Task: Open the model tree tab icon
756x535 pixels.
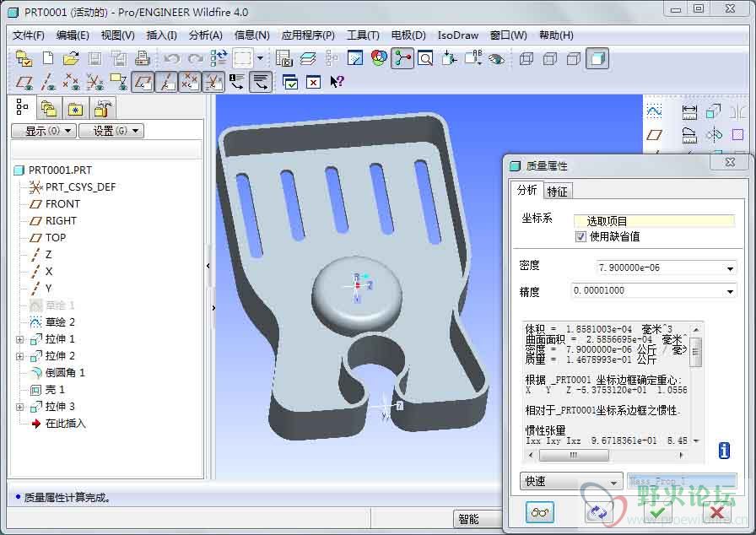Action: pos(22,107)
